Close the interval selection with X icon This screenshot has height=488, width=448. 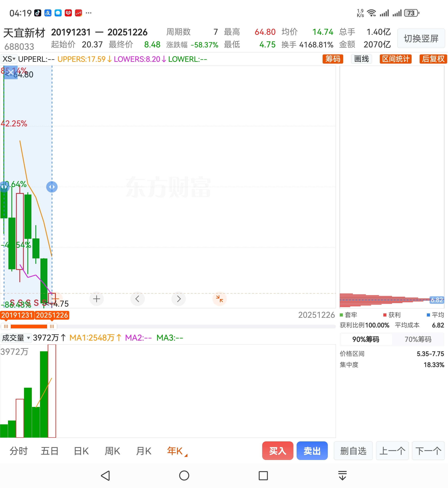[x=11, y=72]
